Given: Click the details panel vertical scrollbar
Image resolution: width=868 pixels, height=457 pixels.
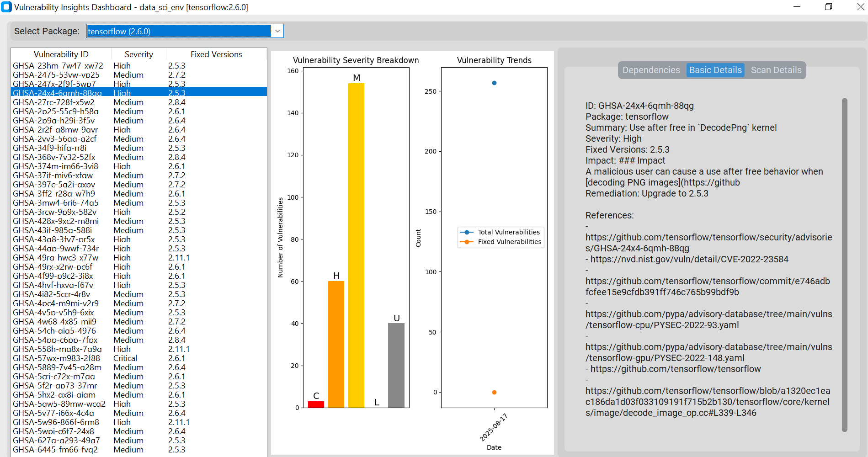Looking at the screenshot, I should (x=845, y=265).
